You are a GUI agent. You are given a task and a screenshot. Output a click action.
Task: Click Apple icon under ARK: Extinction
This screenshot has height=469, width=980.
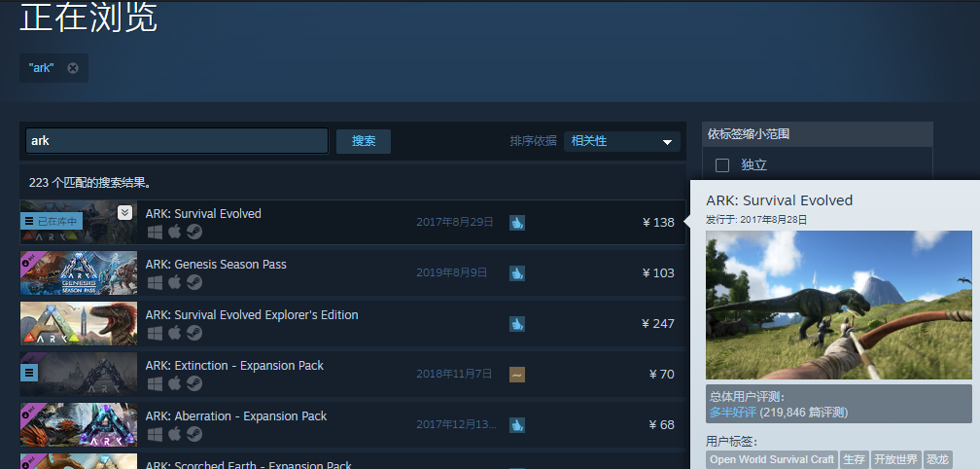pyautogui.click(x=174, y=384)
